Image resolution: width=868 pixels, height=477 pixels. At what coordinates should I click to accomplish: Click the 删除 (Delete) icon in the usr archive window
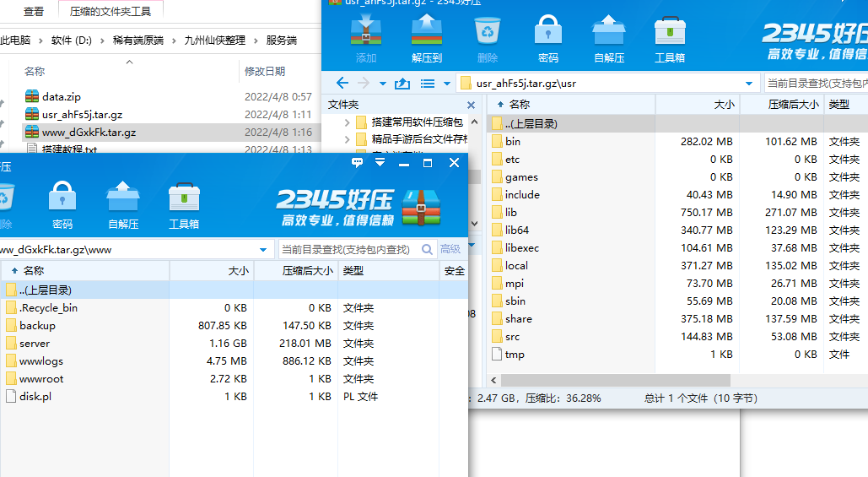tap(488, 30)
